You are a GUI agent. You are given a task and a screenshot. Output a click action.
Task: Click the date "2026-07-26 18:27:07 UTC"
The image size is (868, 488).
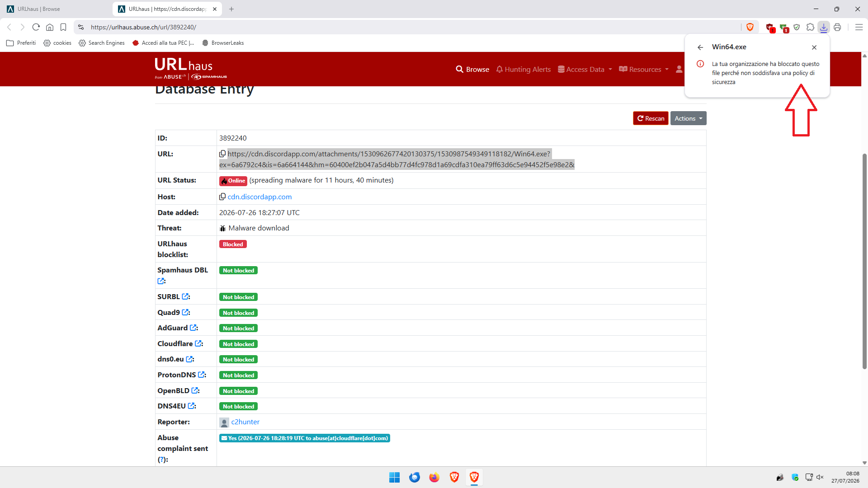(x=259, y=212)
